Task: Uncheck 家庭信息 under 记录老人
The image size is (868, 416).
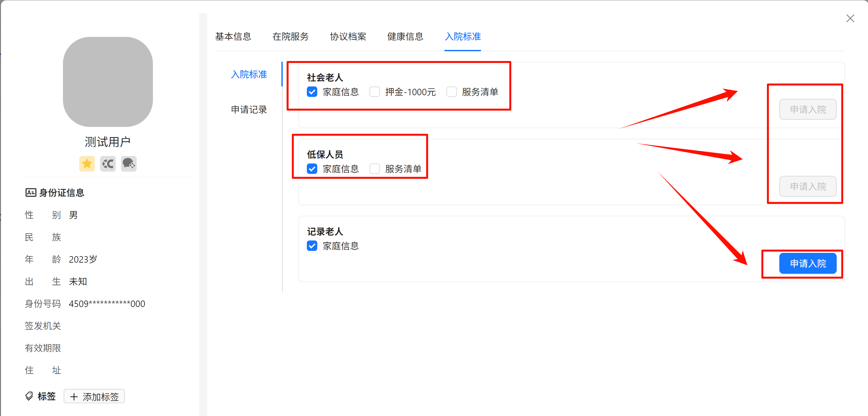Action: coord(312,246)
